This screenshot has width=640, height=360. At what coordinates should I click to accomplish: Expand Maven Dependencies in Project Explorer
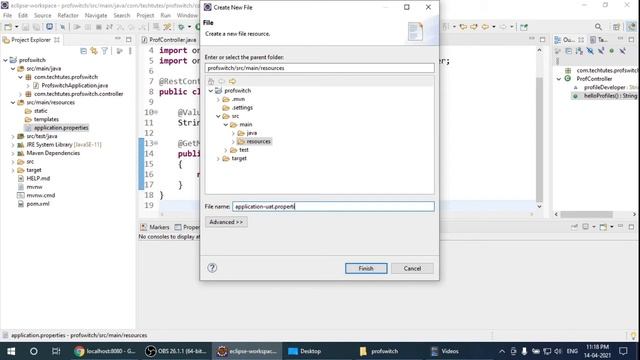tap(13, 153)
